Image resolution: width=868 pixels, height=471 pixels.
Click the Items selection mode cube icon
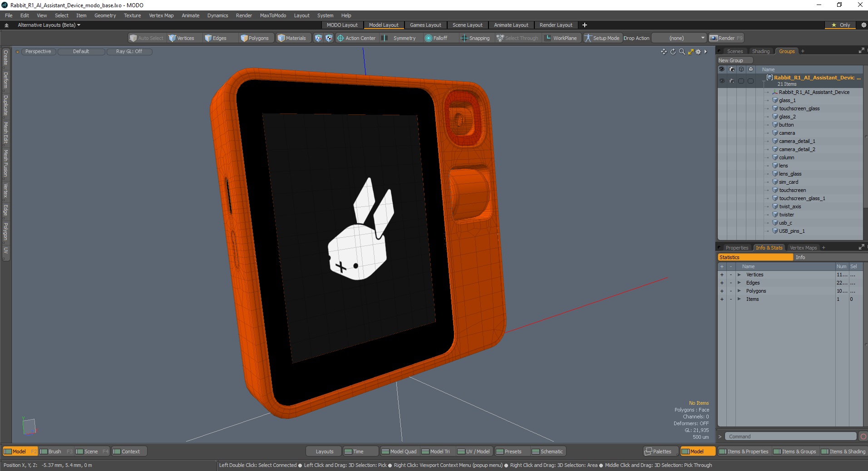pyautogui.click(x=318, y=38)
